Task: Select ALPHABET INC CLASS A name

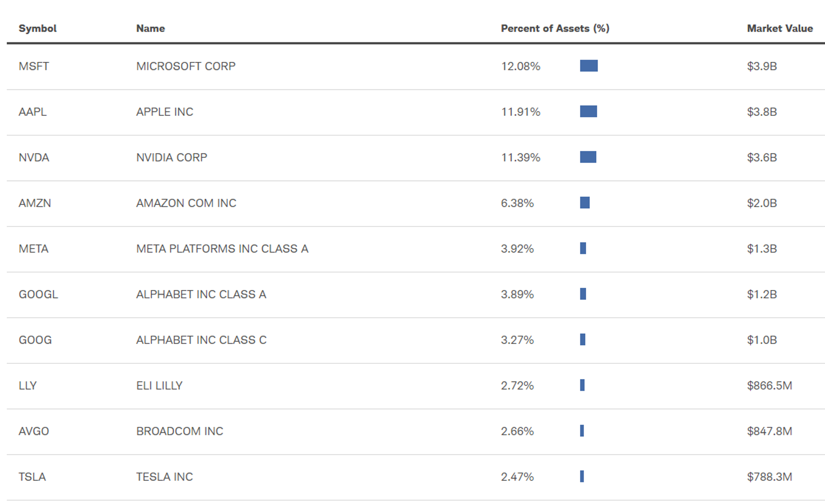Action: coord(201,294)
